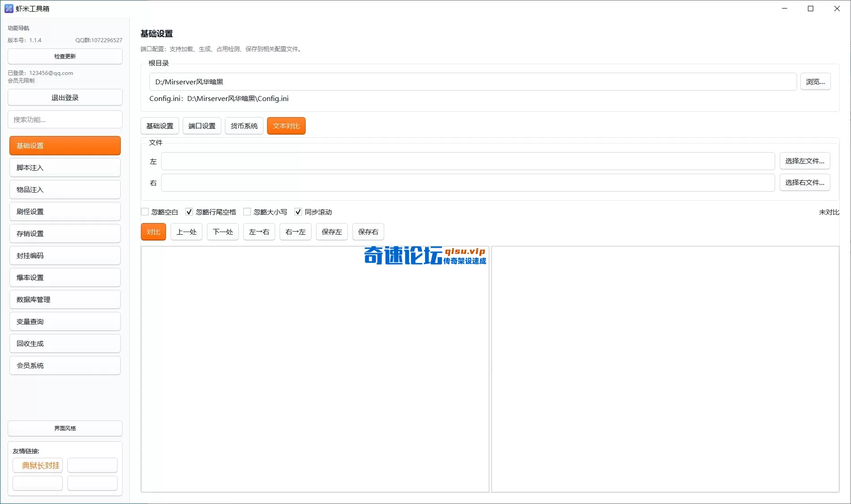
Task: Disable the 忽略行尾空格 checkbox
Action: click(189, 211)
